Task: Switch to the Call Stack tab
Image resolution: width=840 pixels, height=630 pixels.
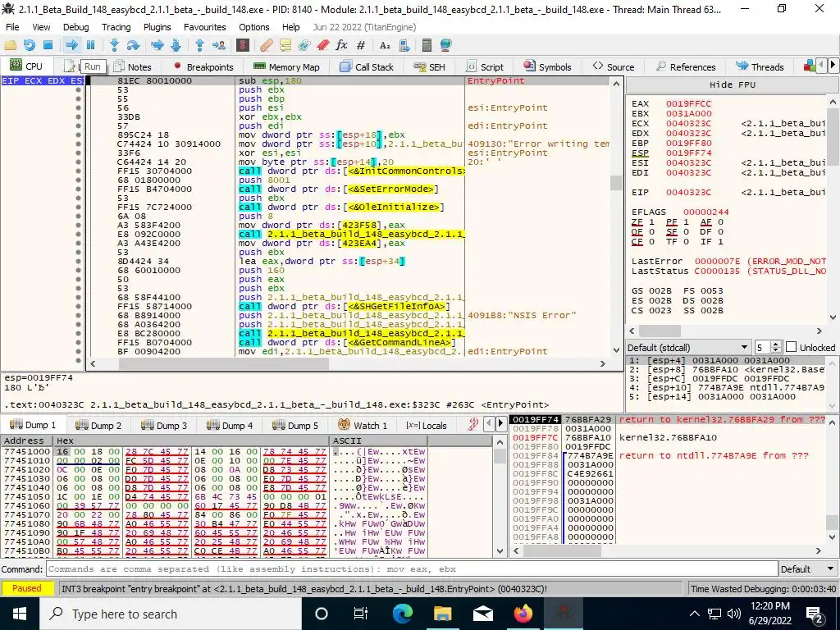Action: pyautogui.click(x=367, y=67)
